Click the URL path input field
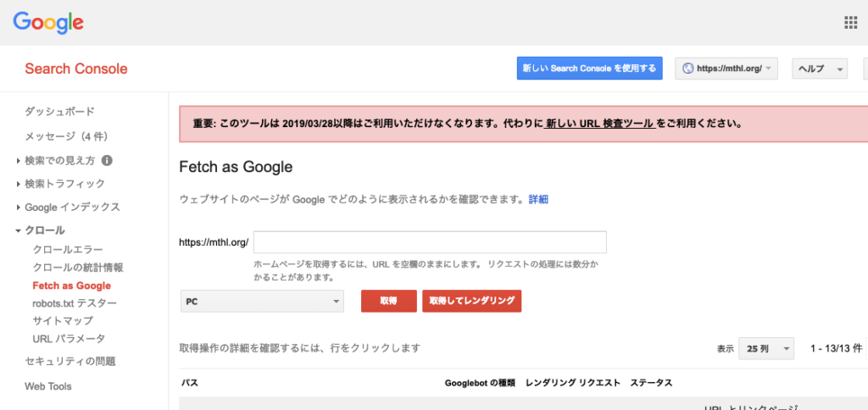868x410 pixels. [430, 242]
